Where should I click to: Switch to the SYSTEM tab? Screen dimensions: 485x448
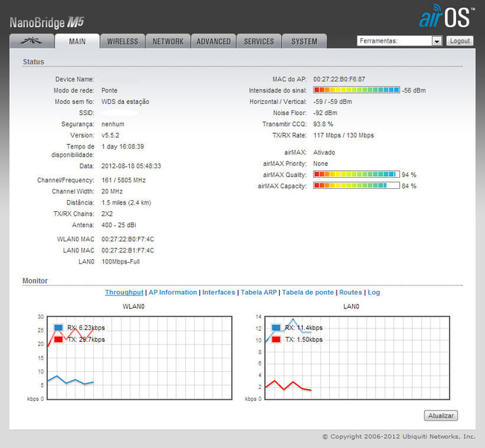click(x=304, y=41)
